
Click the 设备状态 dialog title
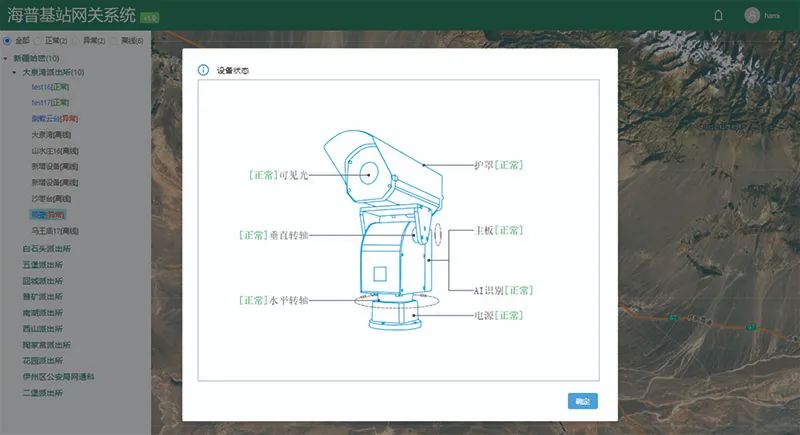(233, 70)
